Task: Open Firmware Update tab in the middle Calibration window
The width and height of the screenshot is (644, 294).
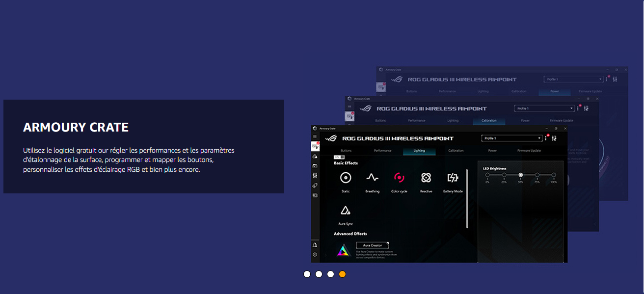Action: click(x=562, y=121)
